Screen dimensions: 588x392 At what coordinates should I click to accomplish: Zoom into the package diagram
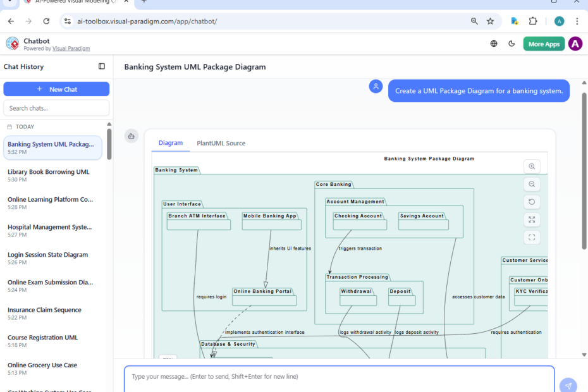532,166
